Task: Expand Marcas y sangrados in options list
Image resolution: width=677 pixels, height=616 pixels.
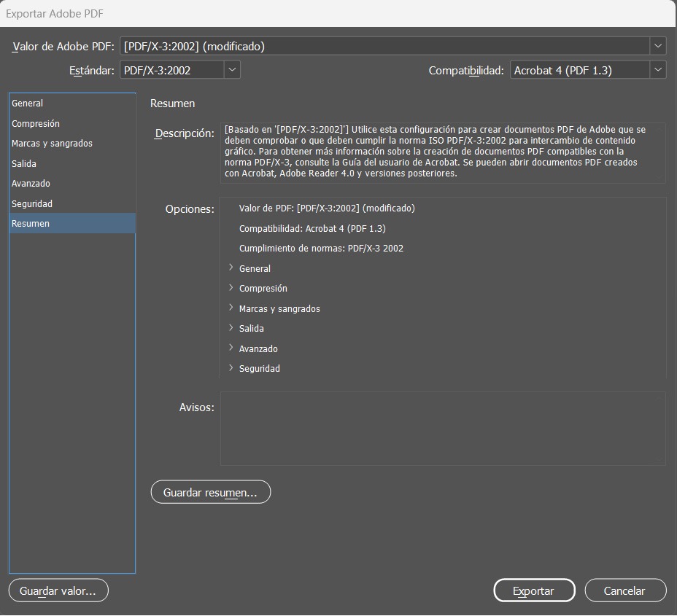Action: 231,308
